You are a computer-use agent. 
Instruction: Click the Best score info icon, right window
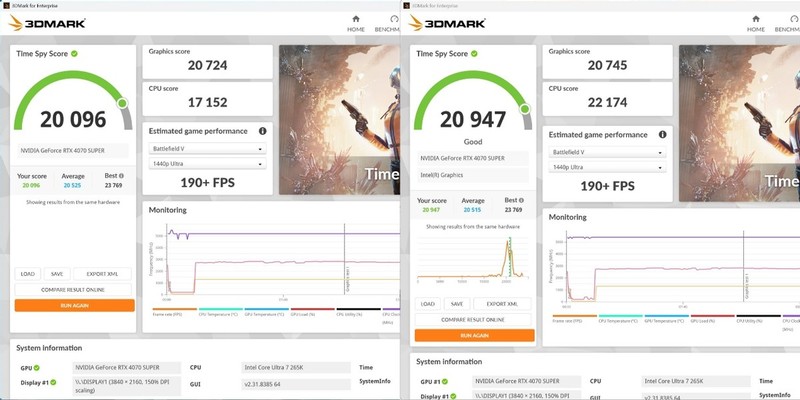click(521, 201)
